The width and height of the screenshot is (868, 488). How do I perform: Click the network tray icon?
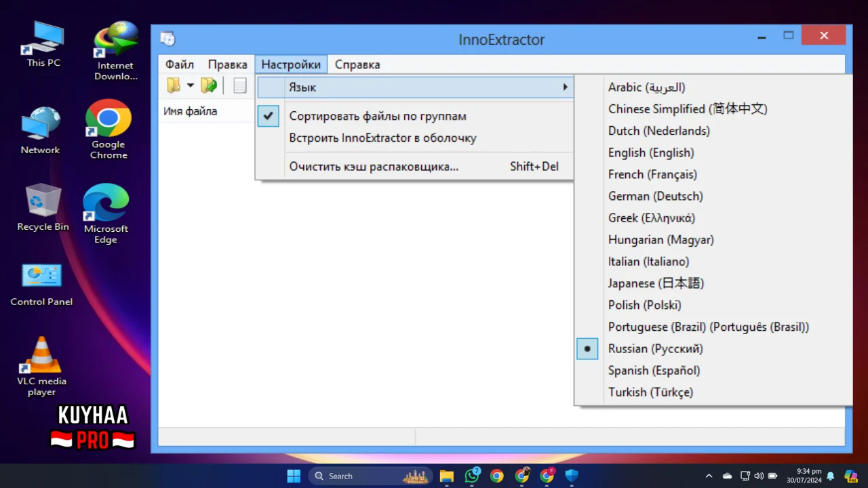745,476
